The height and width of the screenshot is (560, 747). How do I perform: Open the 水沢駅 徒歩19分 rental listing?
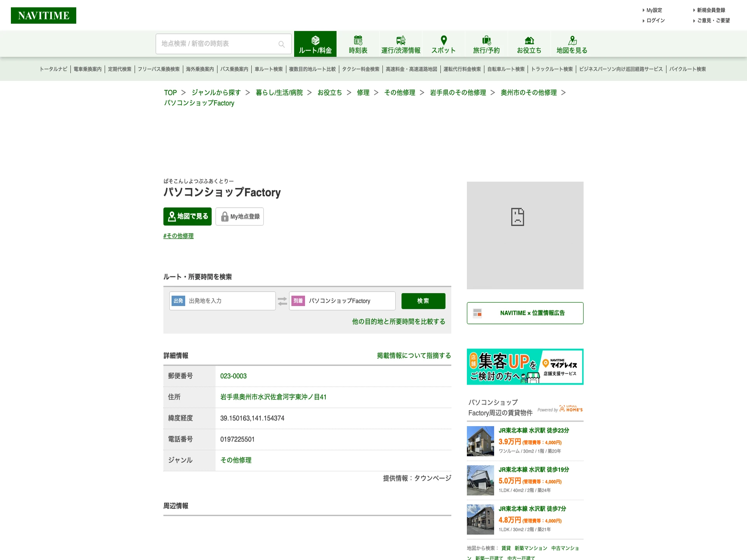(534, 470)
